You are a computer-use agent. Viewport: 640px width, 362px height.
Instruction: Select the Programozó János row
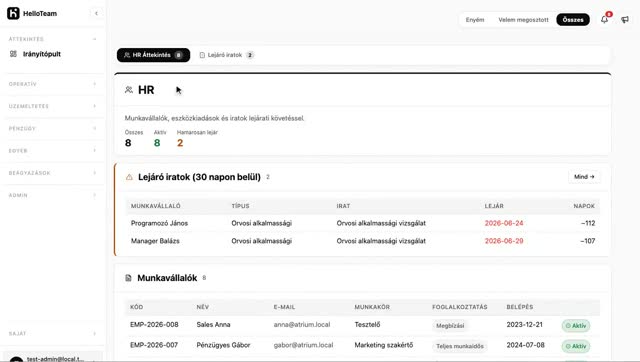pos(362,223)
